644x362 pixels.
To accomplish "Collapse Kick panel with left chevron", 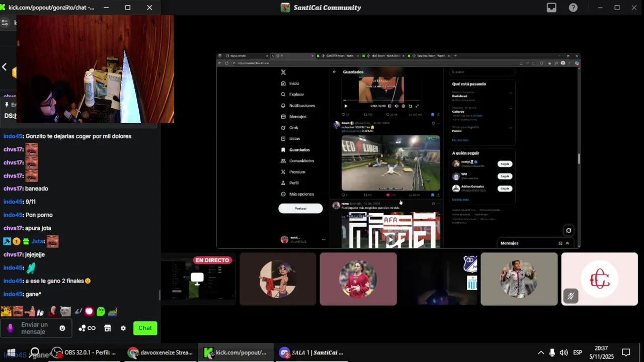I will [x=4, y=67].
